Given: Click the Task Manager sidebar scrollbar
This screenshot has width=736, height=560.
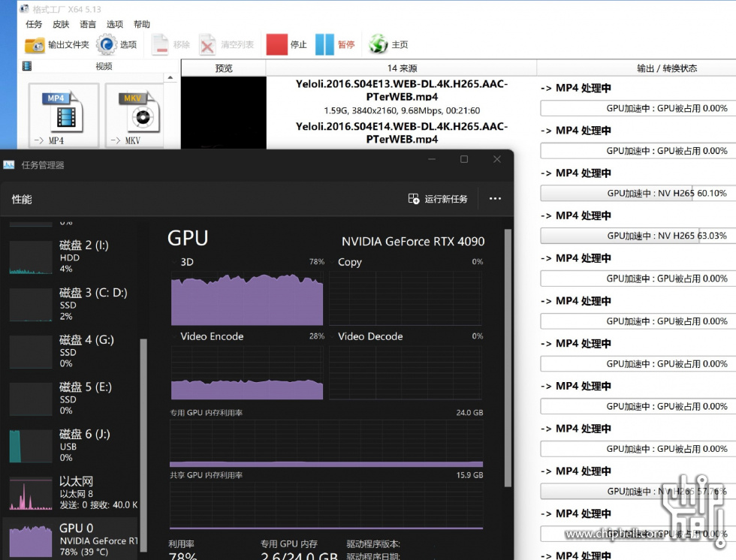Looking at the screenshot, I should pyautogui.click(x=143, y=444).
